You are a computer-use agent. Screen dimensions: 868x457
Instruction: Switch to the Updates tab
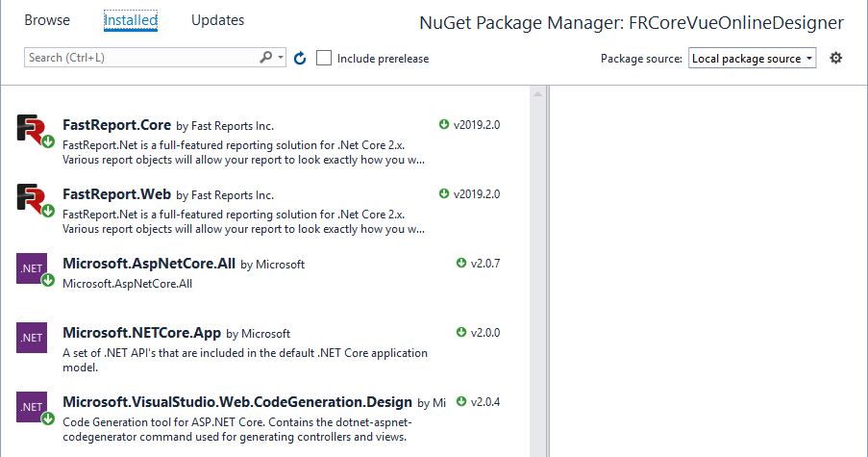[217, 20]
